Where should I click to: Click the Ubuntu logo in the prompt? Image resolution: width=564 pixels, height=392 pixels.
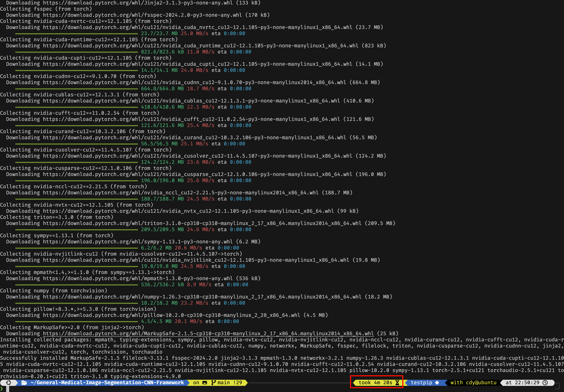coord(9,383)
